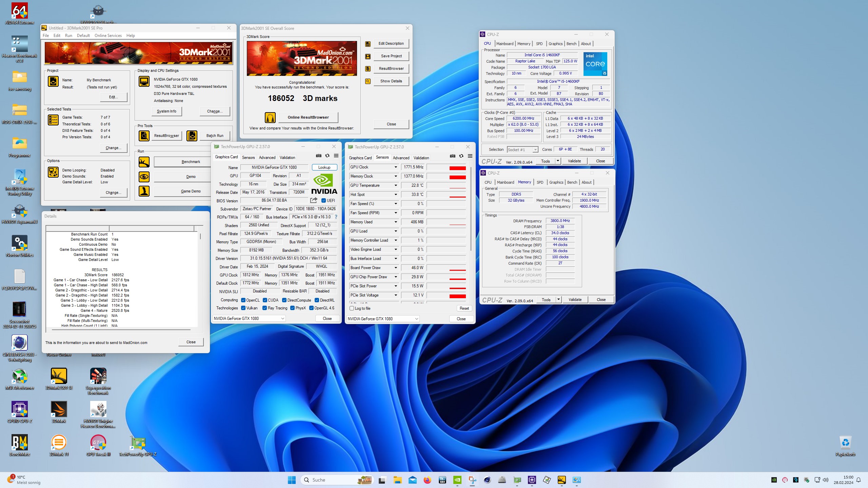
Task: Open the Bench tab in upper CPU-Z
Action: (x=571, y=44)
